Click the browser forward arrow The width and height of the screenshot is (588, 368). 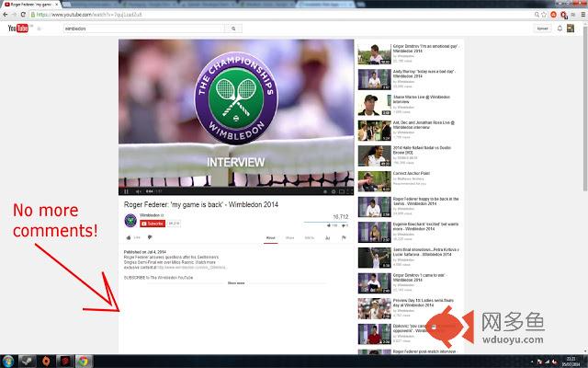[15, 15]
